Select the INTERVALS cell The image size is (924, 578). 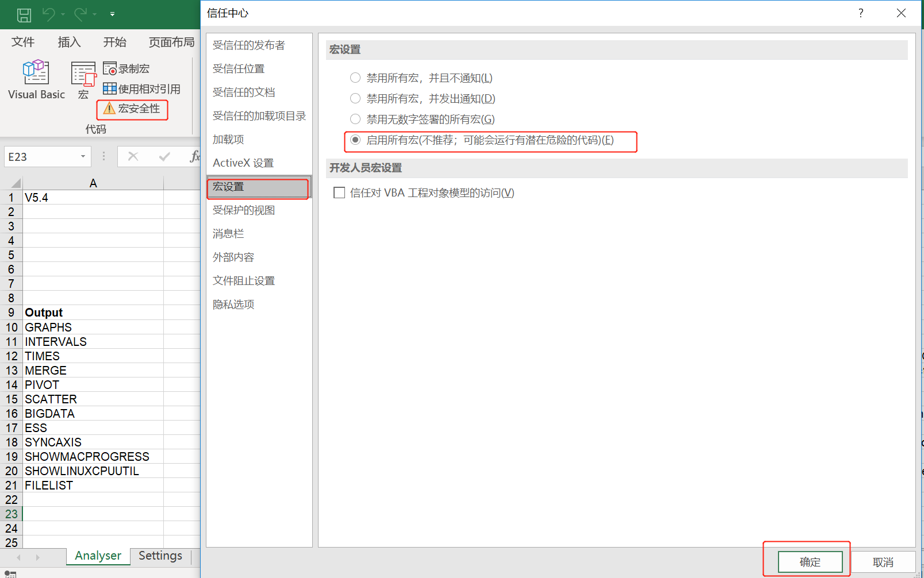(x=93, y=341)
